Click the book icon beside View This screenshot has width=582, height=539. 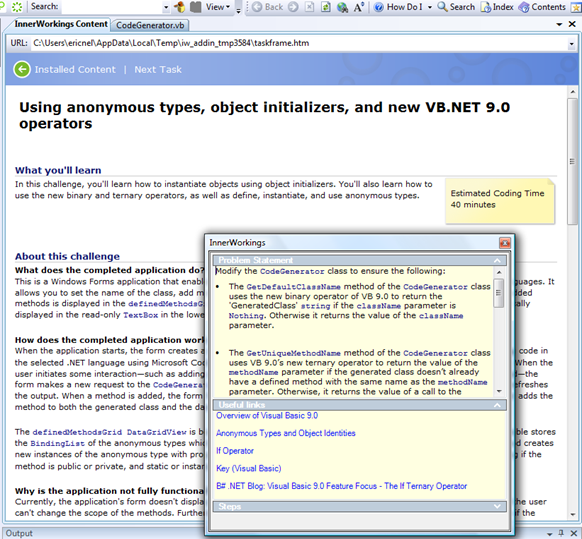pos(196,7)
